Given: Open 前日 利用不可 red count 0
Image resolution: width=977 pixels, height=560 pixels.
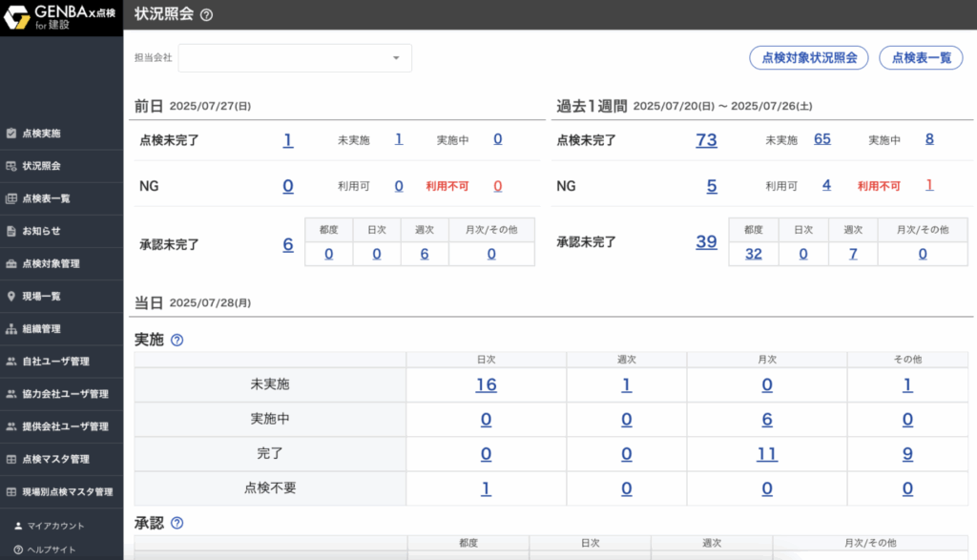Looking at the screenshot, I should (498, 186).
